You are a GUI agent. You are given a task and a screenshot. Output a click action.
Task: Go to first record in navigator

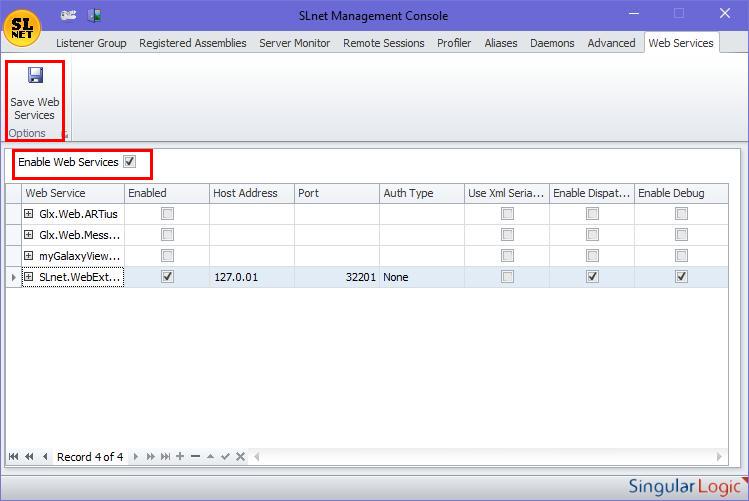(x=13, y=457)
